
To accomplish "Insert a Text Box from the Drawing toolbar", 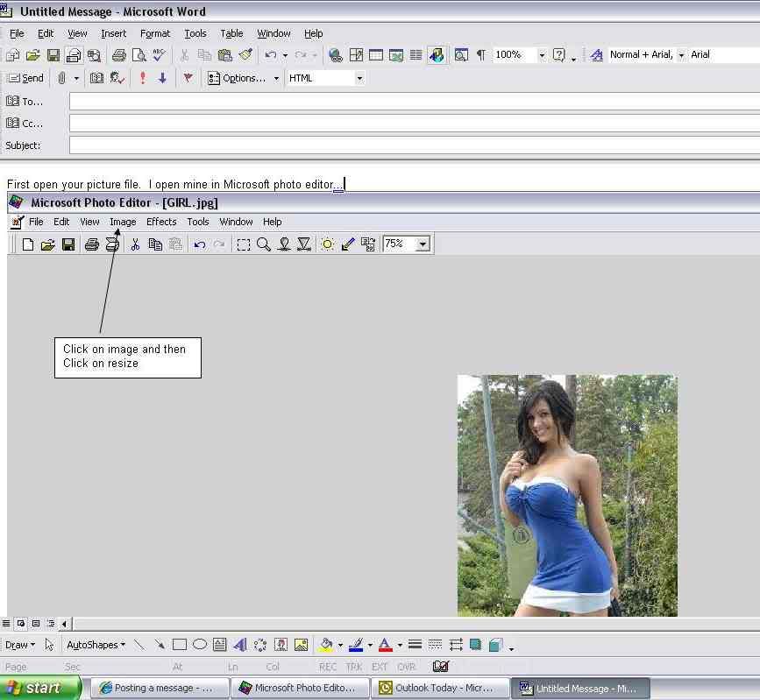I will (219, 645).
